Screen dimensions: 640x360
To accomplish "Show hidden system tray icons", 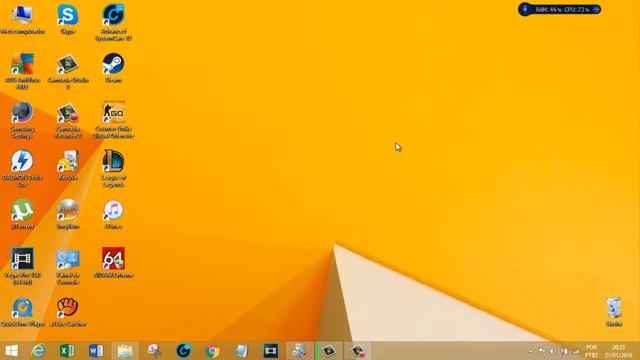I will [530, 351].
